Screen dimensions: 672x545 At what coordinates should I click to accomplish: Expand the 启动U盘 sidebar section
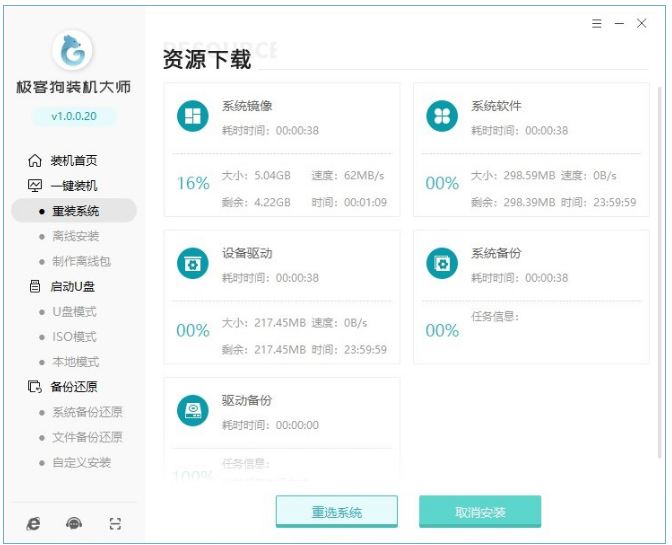pyautogui.click(x=73, y=287)
